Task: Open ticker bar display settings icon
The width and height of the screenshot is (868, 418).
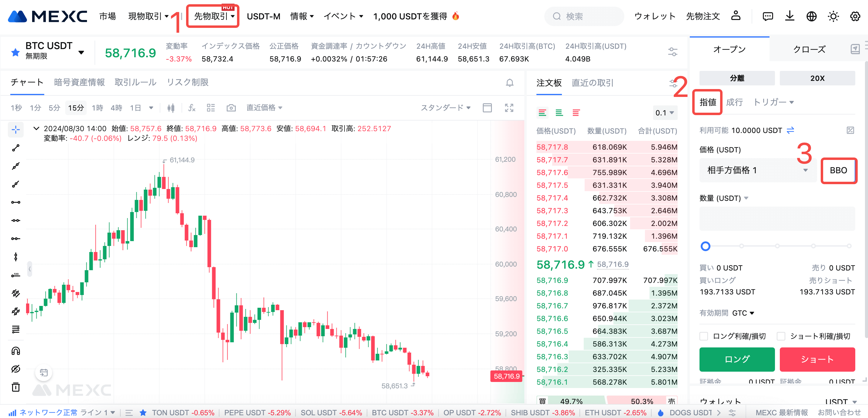Action: 673,52
